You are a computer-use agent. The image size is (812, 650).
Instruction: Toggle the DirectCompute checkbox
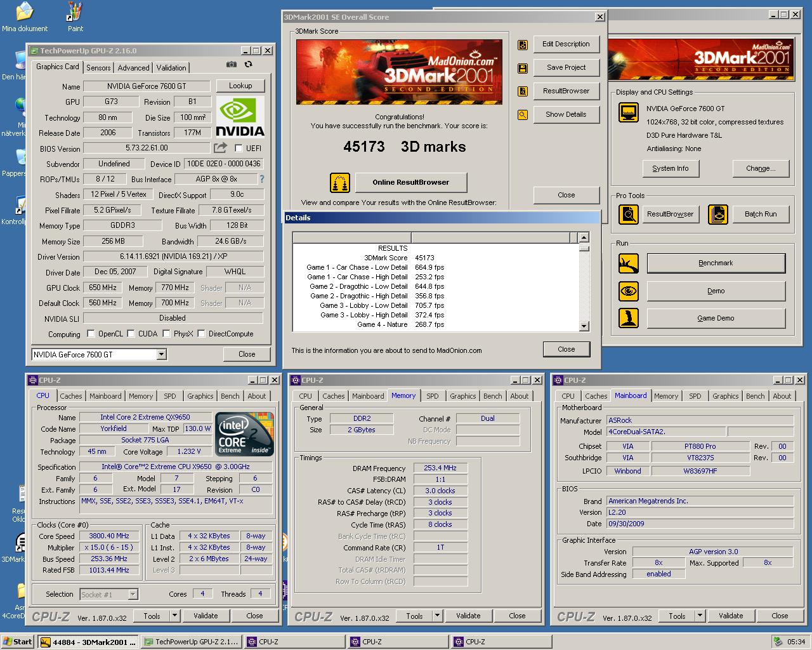201,333
